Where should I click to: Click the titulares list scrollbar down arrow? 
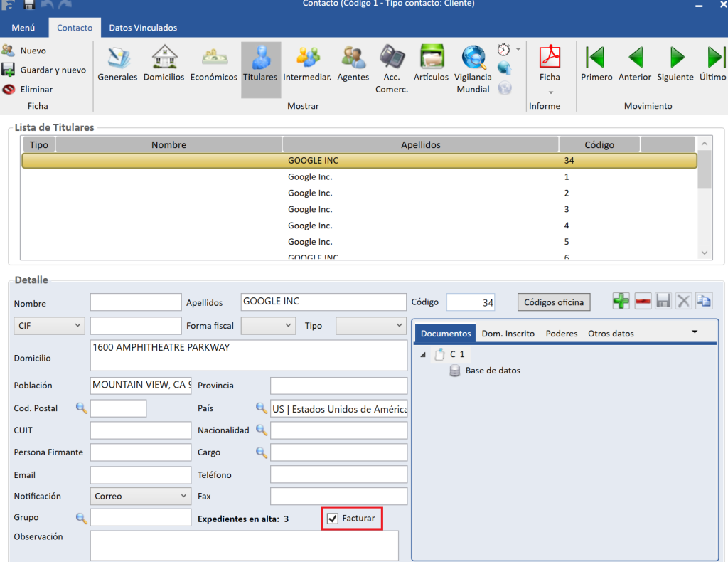click(x=705, y=253)
